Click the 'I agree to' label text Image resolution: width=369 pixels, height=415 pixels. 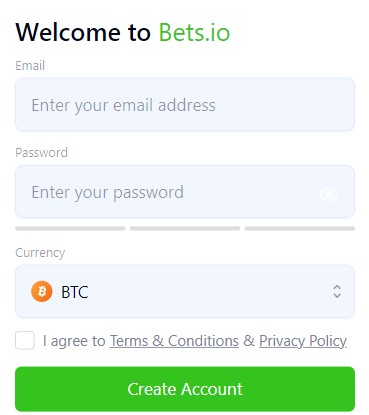(74, 341)
